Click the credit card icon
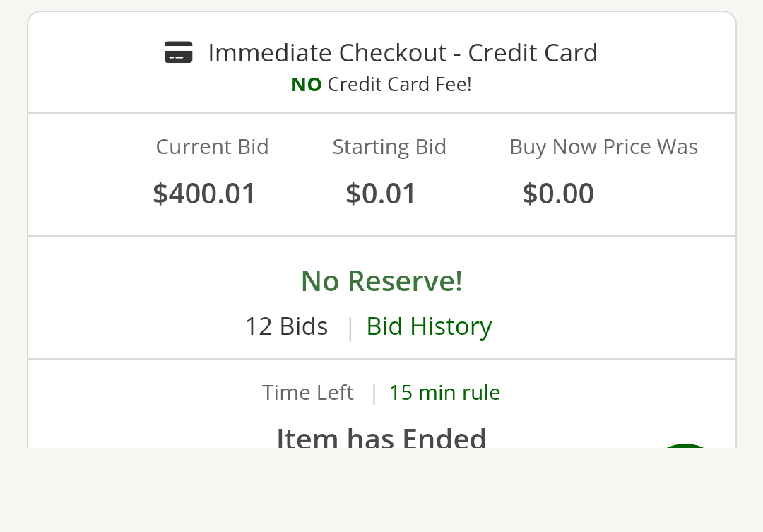 pos(179,52)
